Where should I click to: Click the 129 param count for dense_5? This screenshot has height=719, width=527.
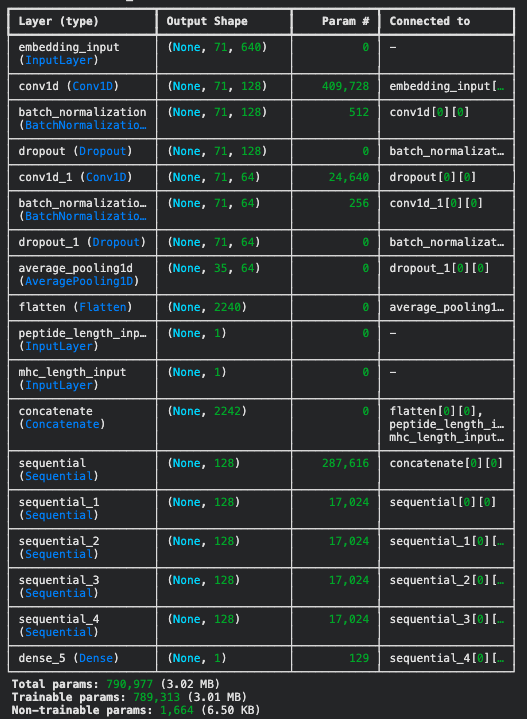pos(359,658)
